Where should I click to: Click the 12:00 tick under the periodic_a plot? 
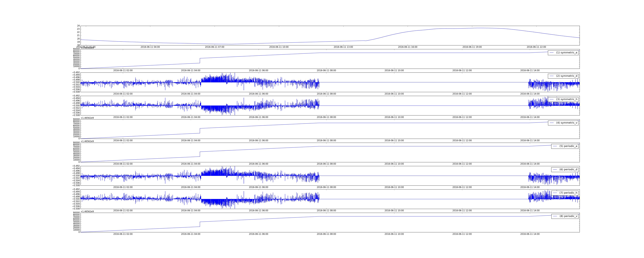pyautogui.click(x=462, y=164)
